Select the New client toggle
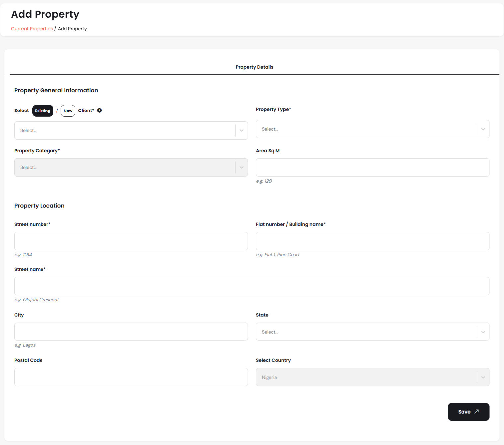The height and width of the screenshot is (445, 504). (68, 111)
